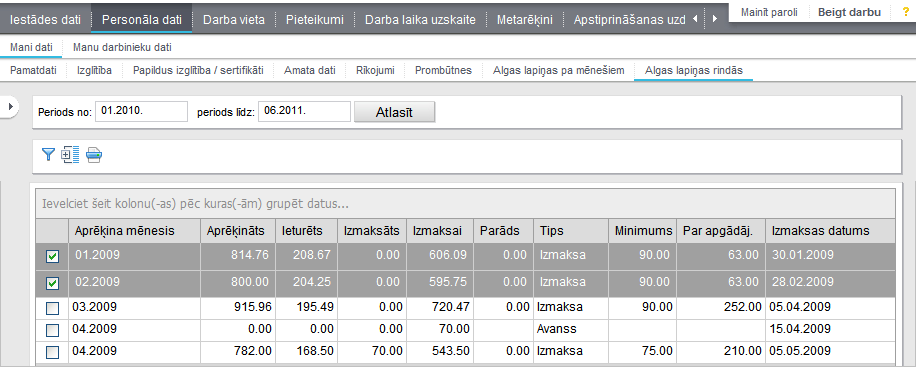The width and height of the screenshot is (916, 367).
Task: Switch to Manu darbinieku dati sub-tab
Action: pyautogui.click(x=122, y=48)
